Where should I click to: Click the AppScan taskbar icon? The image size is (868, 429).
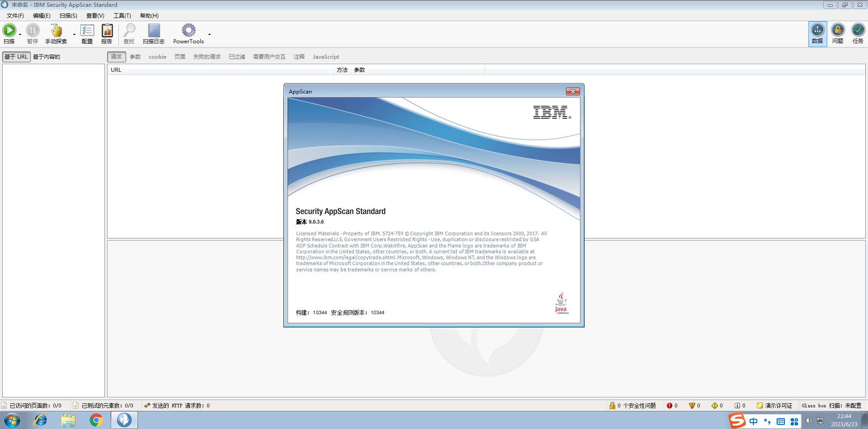pyautogui.click(x=124, y=420)
